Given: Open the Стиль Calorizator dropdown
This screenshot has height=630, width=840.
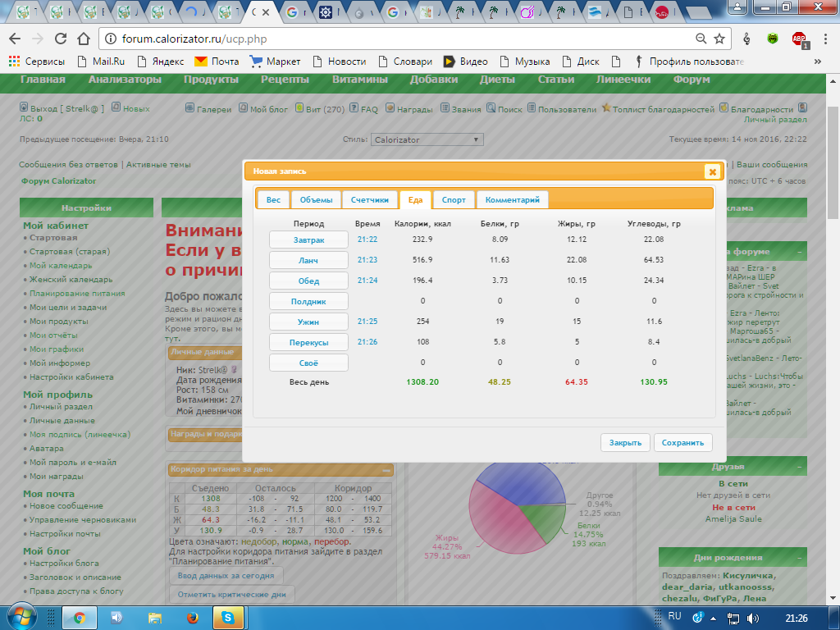Looking at the screenshot, I should pos(427,139).
